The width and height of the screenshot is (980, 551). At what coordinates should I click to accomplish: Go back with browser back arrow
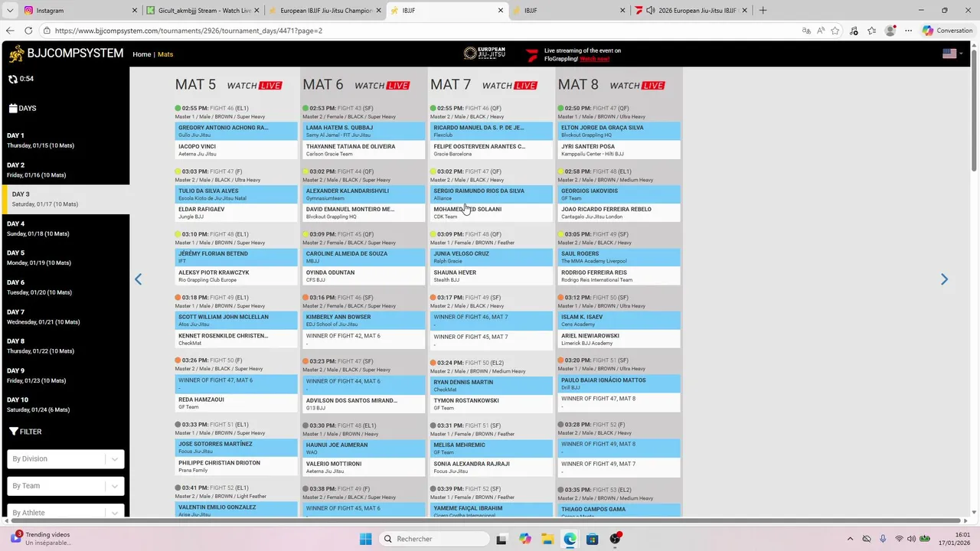pos(10,31)
